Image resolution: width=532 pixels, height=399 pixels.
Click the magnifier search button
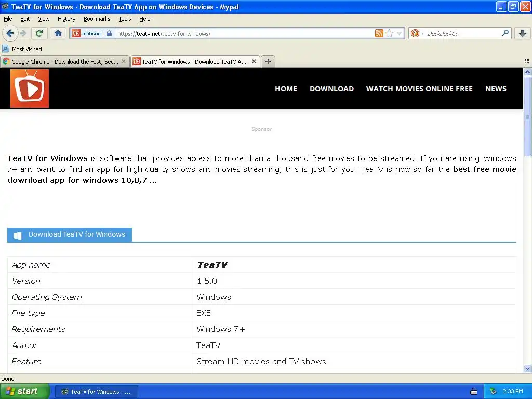pyautogui.click(x=505, y=33)
